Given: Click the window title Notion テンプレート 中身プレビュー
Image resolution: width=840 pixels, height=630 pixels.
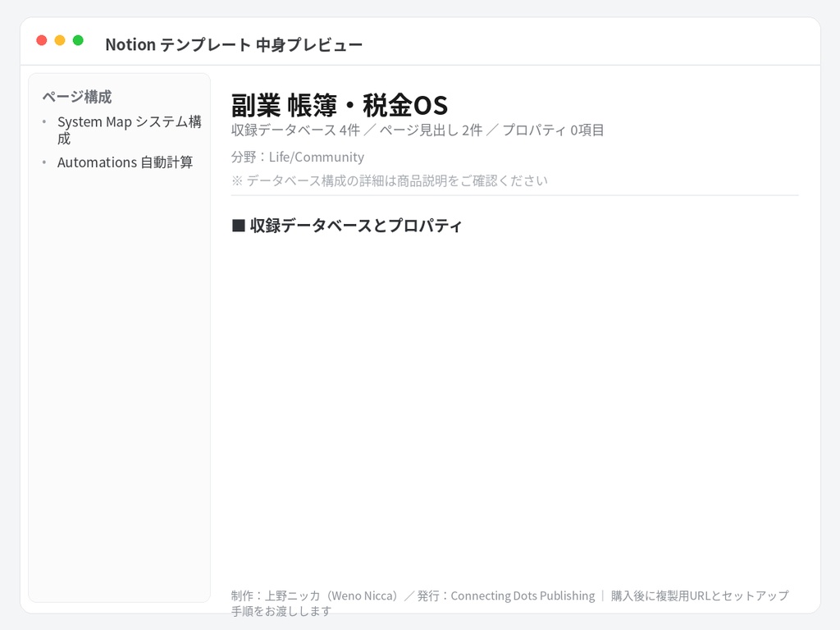Looking at the screenshot, I should point(234,44).
